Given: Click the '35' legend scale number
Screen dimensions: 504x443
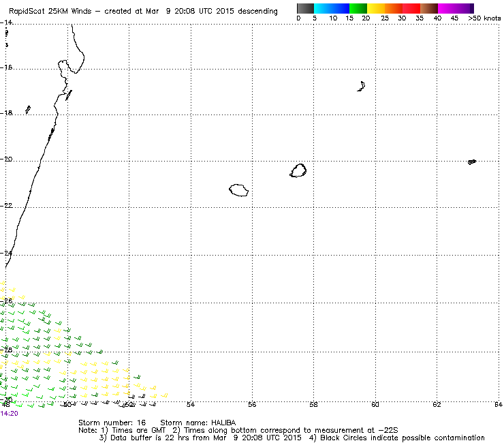Looking at the screenshot, I should (420, 18).
